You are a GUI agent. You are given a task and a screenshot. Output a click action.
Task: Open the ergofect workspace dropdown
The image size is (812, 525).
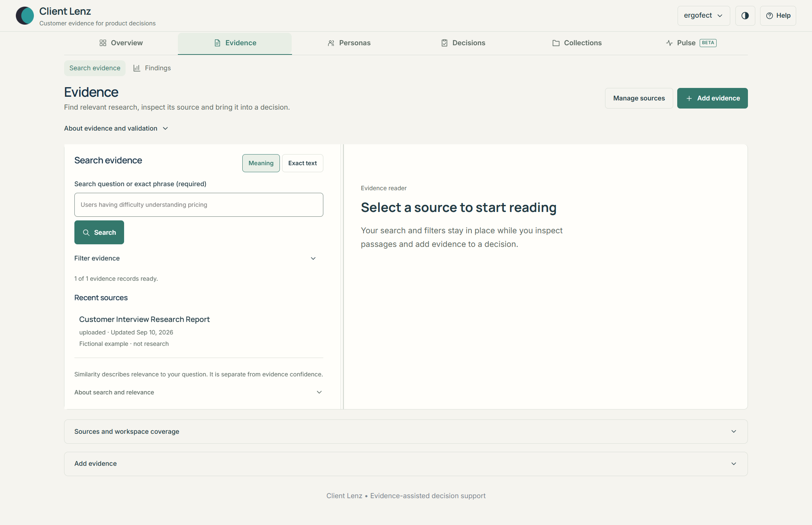point(703,16)
